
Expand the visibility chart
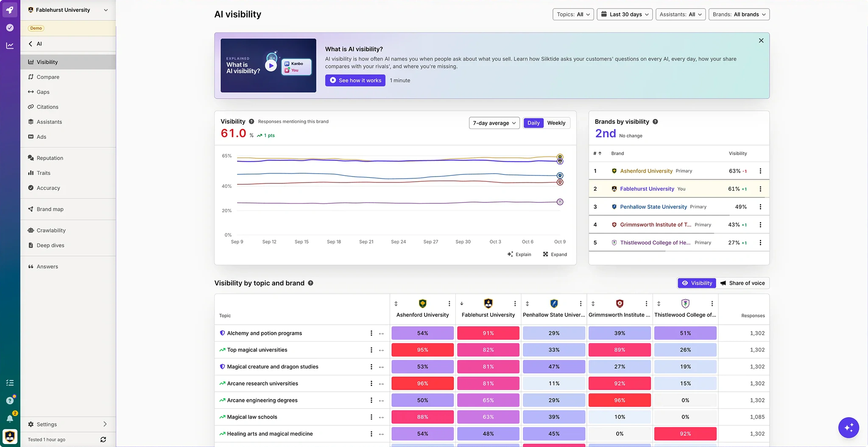[555, 254]
